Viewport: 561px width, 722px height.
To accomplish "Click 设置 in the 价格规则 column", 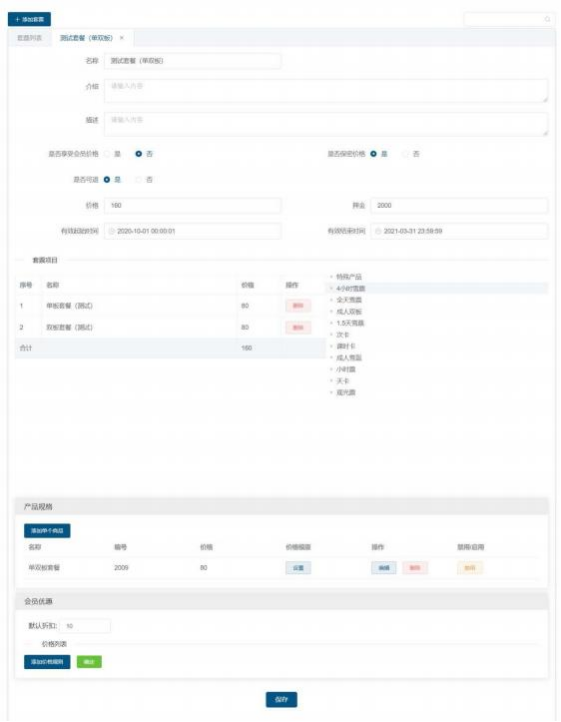I will pos(298,568).
